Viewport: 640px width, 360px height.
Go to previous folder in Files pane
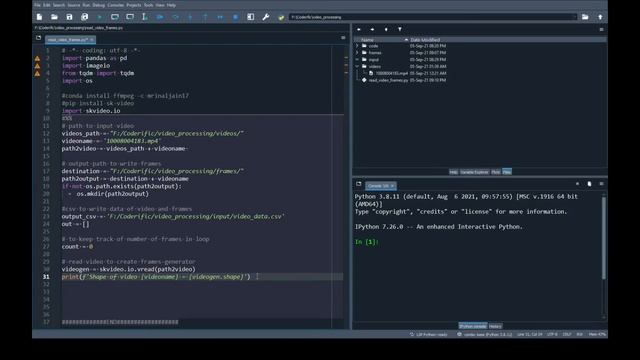point(359,29)
